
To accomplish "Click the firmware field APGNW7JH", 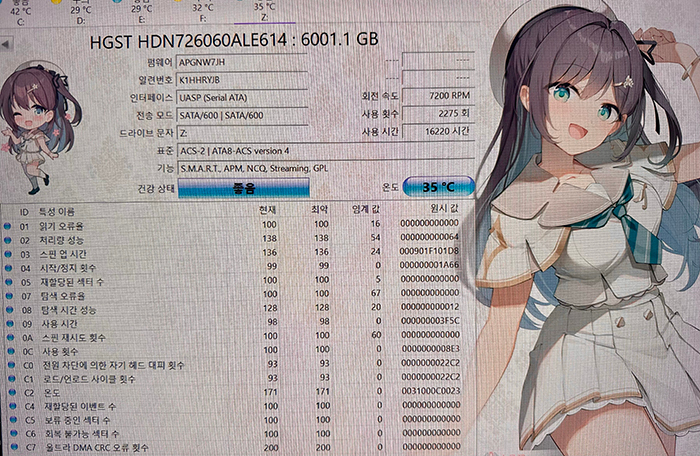I will point(242,63).
